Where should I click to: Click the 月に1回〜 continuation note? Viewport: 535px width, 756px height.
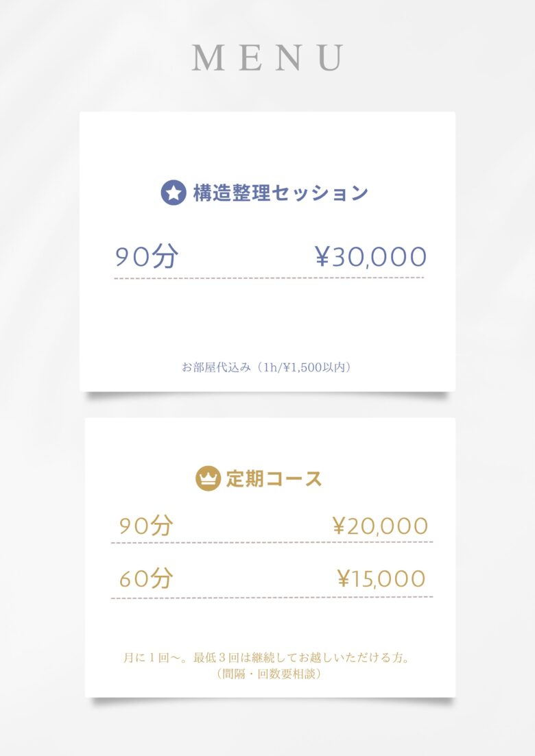(266, 658)
